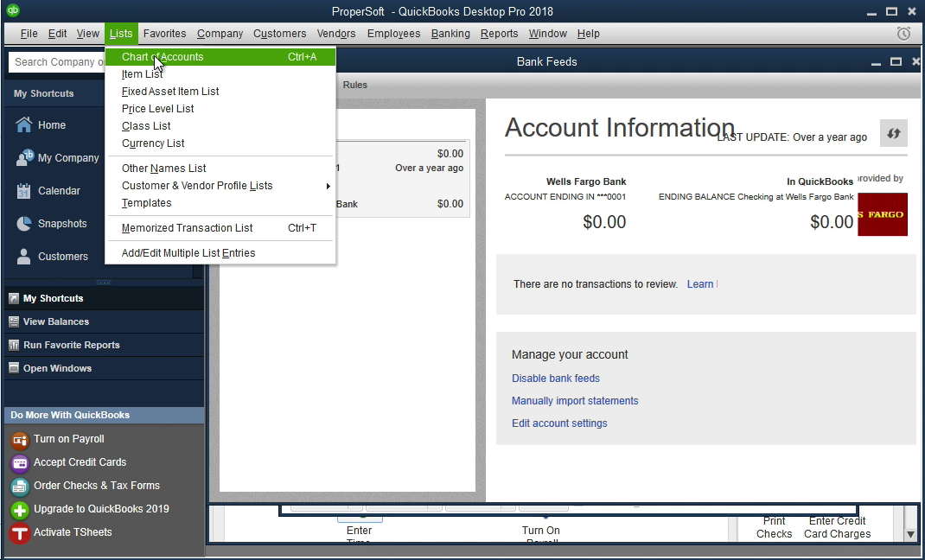The image size is (925, 560).
Task: Choose Currency List menu entry
Action: point(220,143)
